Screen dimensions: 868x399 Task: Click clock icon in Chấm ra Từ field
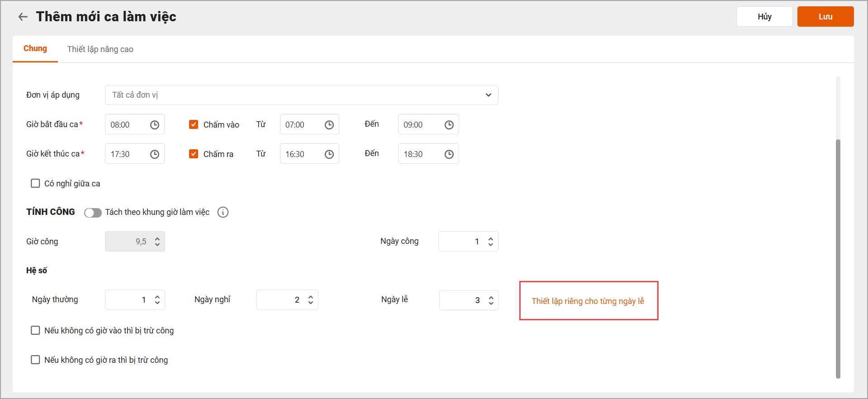329,154
